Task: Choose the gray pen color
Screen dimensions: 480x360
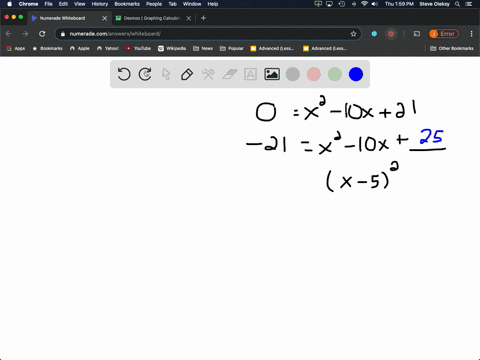Action: coord(293,74)
